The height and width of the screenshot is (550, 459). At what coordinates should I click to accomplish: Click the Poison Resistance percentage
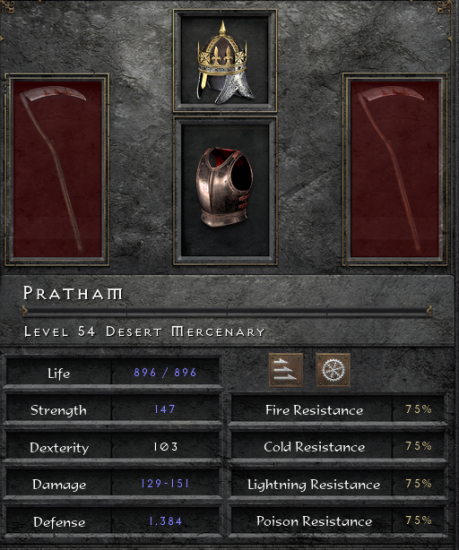click(419, 520)
